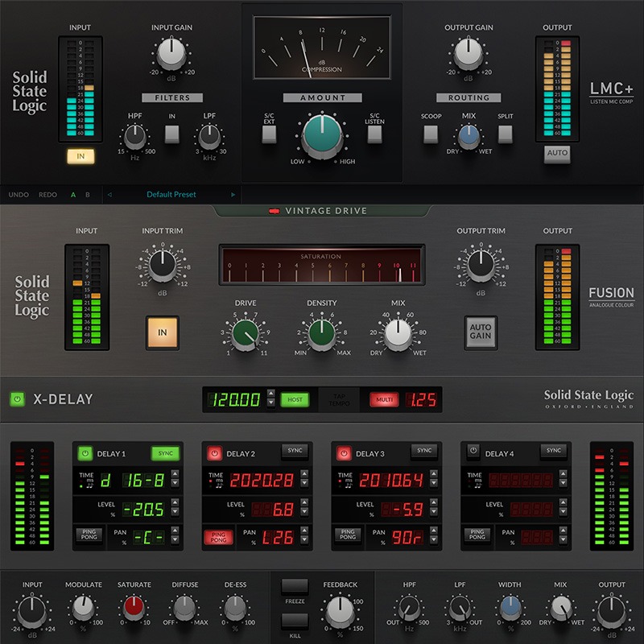
Task: Click Fusion DENSITY knob
Action: (321, 333)
